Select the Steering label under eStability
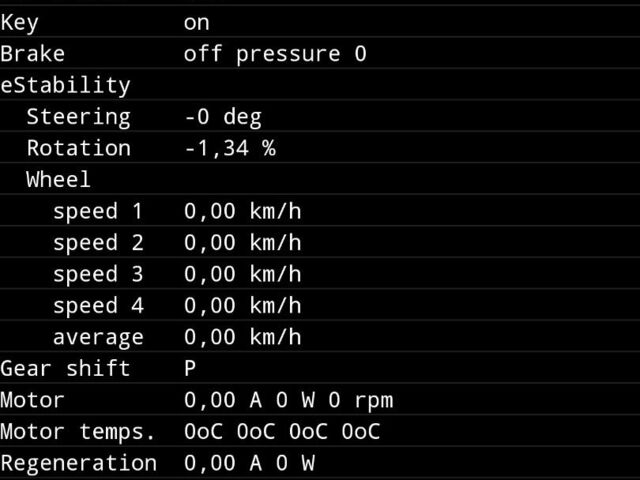Screen dimensions: 640x480 coord(78,117)
